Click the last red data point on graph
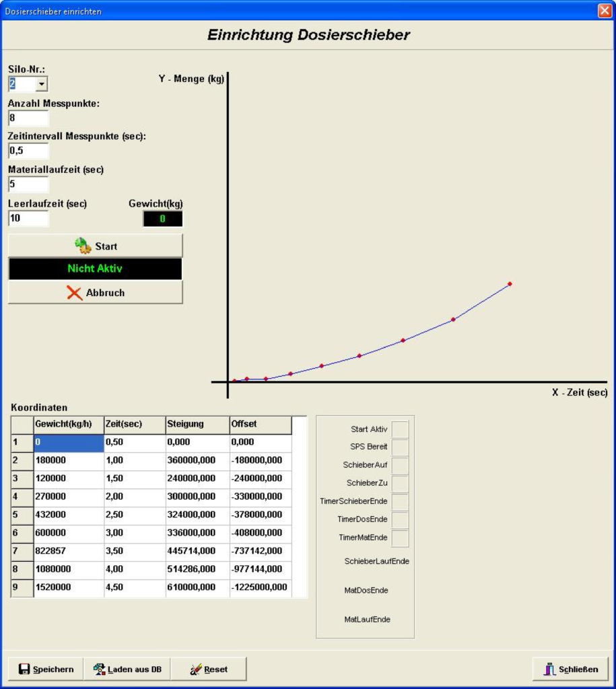The height and width of the screenshot is (689, 616). coord(510,284)
